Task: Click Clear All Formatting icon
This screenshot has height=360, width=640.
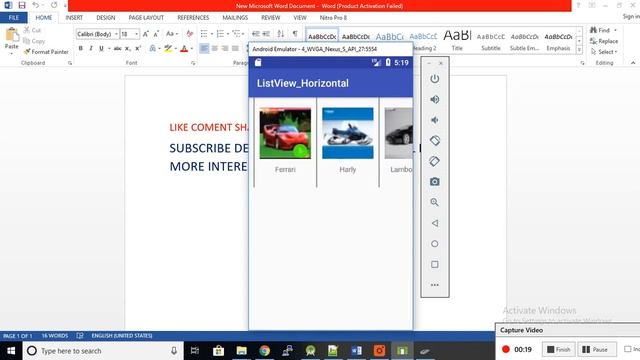Action: [189, 34]
